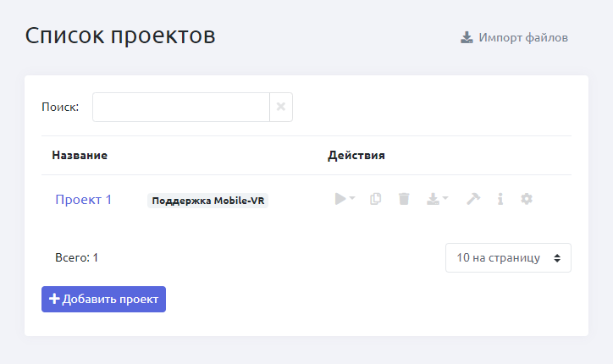Expand the caret next to the play icon
This screenshot has height=364, width=613.
coord(352,199)
